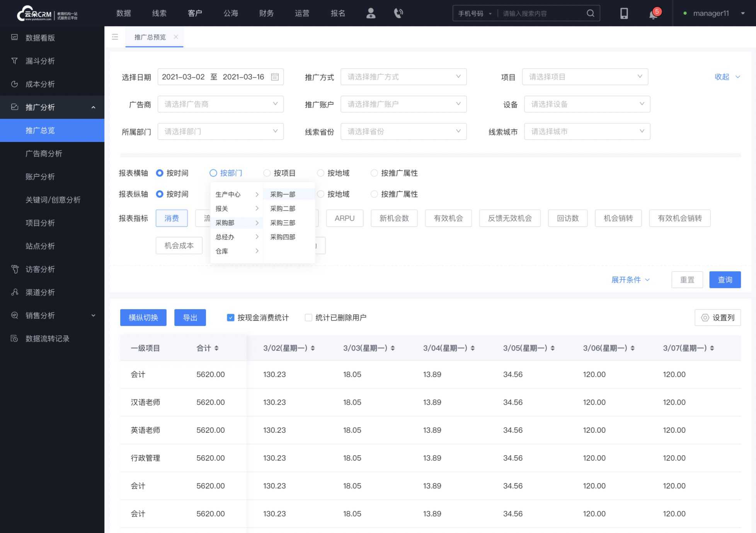Toggle 按现金消费统计 checkbox on

(230, 317)
